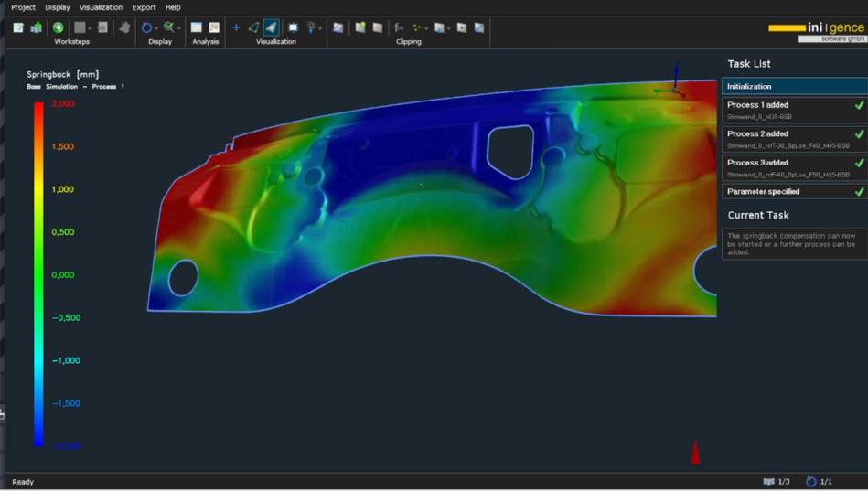Click the green arrow start workstep icon
The height and width of the screenshot is (491, 868).
(58, 27)
